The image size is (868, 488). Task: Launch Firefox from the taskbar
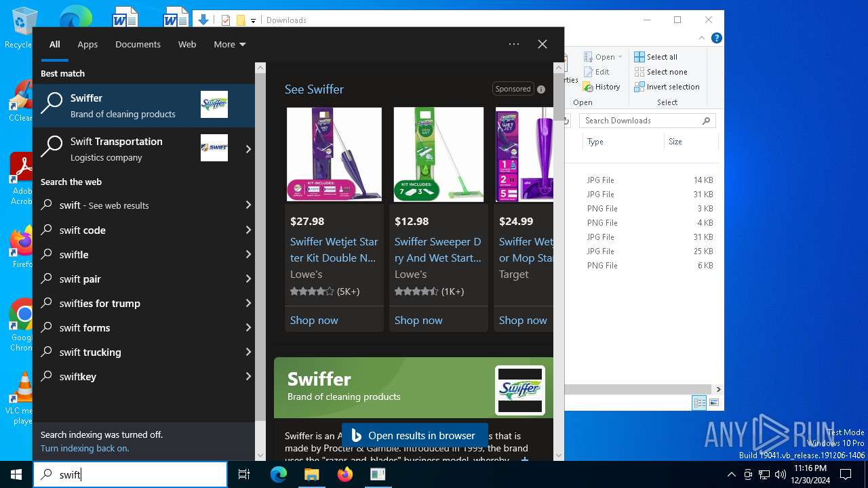pos(345,474)
